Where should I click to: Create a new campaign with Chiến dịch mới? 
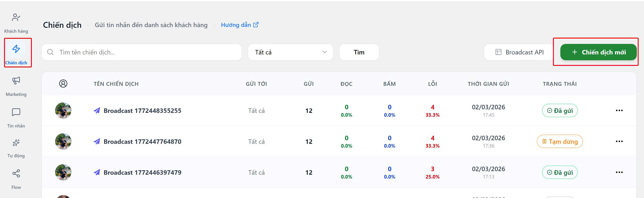point(598,52)
